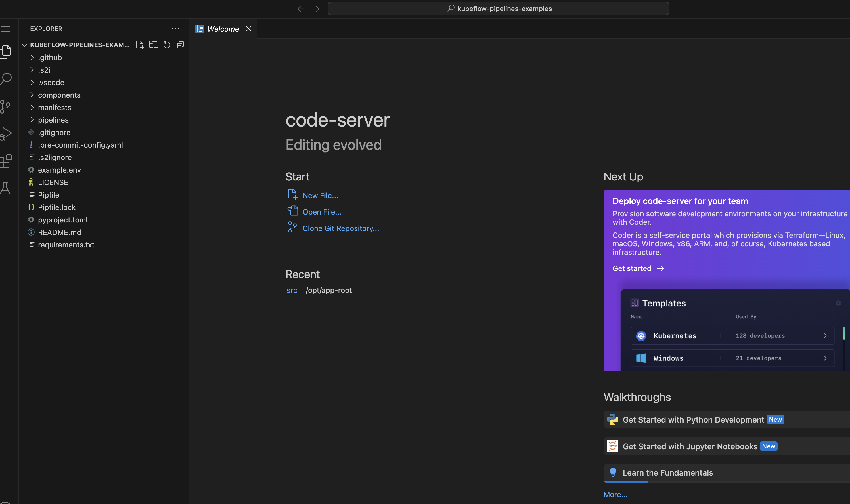Click the lightbulb icon beside Learn the Fundamentals
850x504 pixels.
[x=613, y=473]
